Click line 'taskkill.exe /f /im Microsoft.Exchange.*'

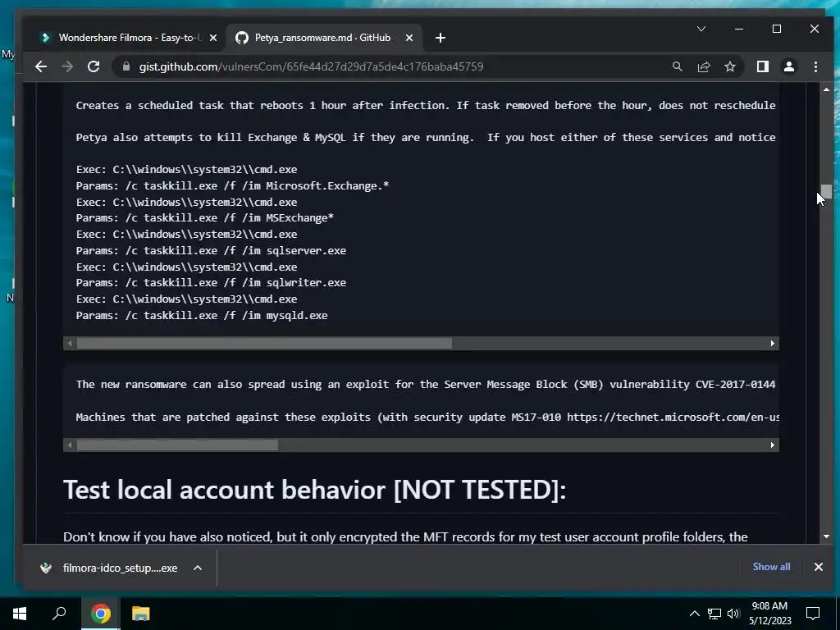[232, 186]
